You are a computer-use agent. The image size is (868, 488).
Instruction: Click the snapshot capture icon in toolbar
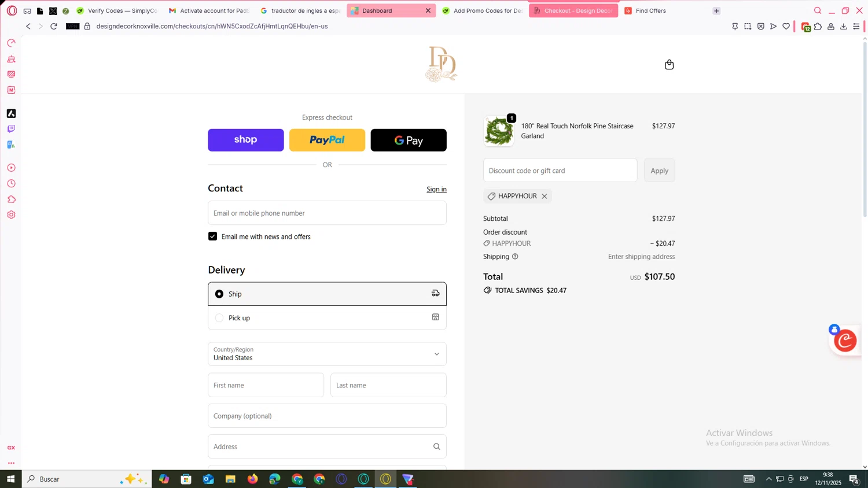(x=748, y=26)
